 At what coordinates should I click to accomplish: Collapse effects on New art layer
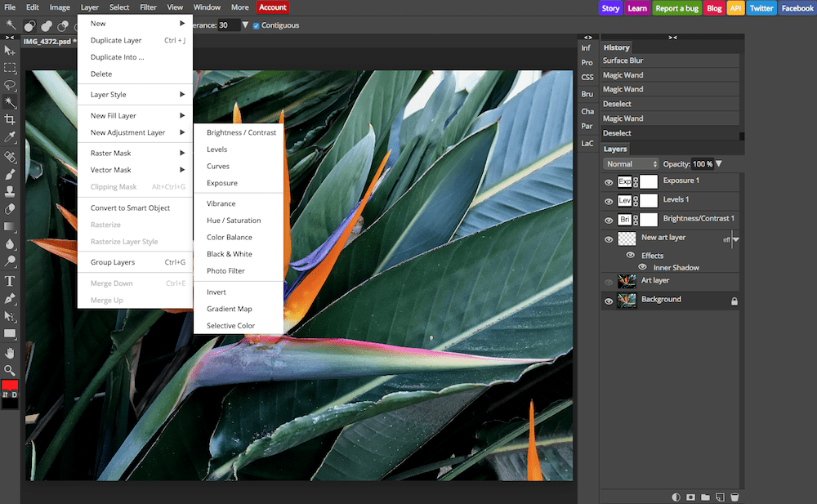click(735, 239)
